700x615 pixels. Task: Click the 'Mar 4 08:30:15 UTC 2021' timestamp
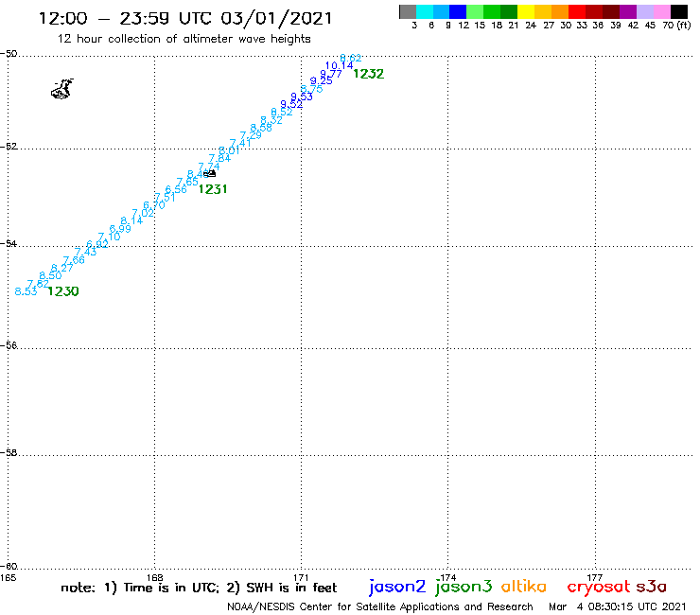click(618, 607)
